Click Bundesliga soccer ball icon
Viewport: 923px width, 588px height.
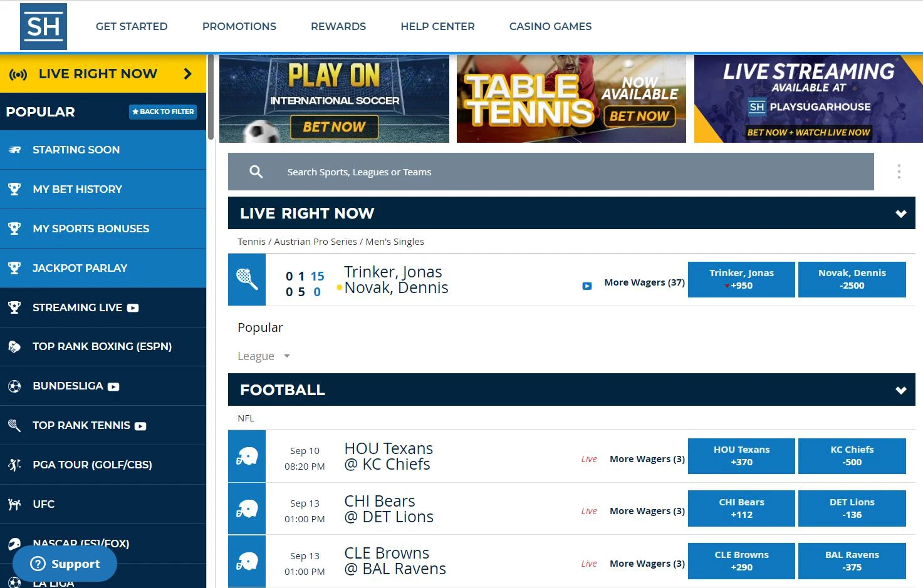pyautogui.click(x=14, y=386)
